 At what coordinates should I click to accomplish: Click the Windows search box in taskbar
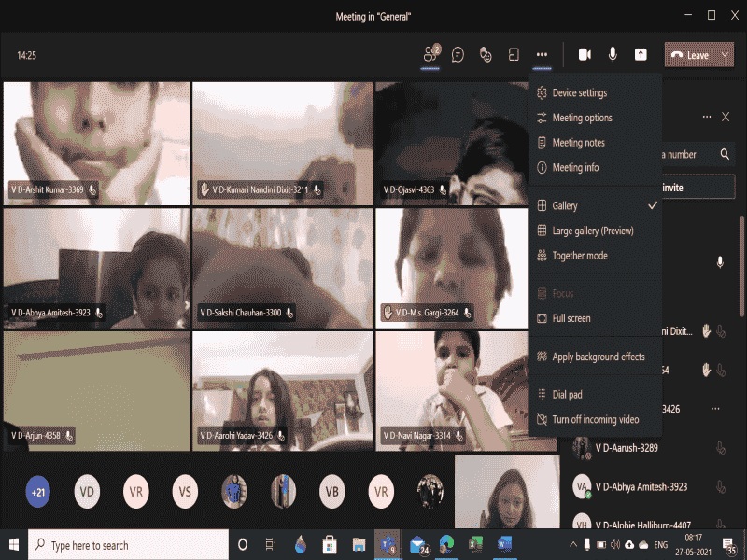129,545
